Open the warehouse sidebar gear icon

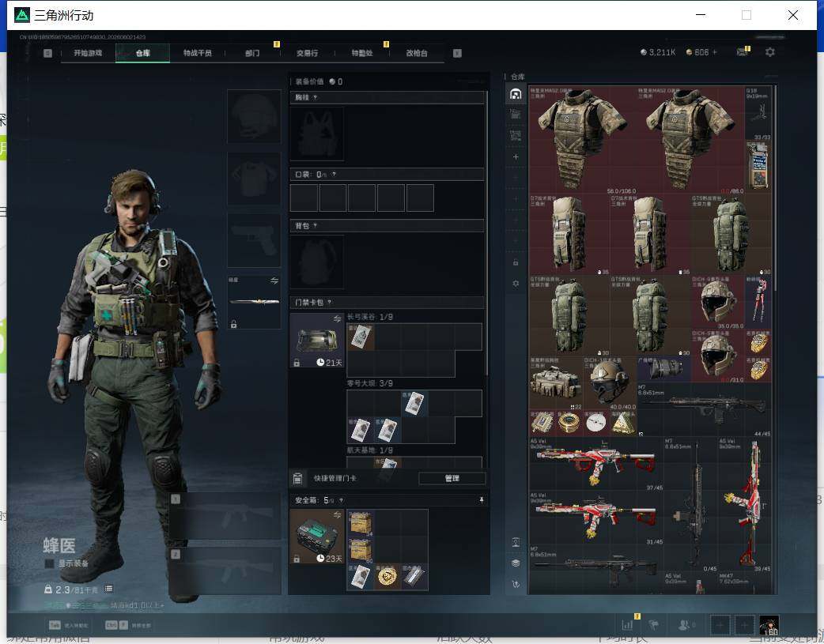[516, 283]
